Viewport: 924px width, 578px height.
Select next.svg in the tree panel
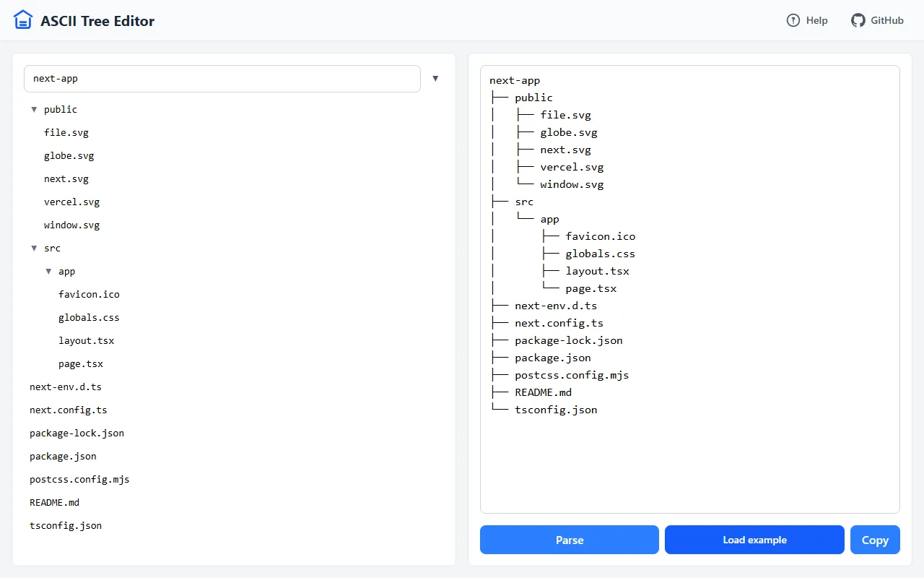[x=66, y=179]
